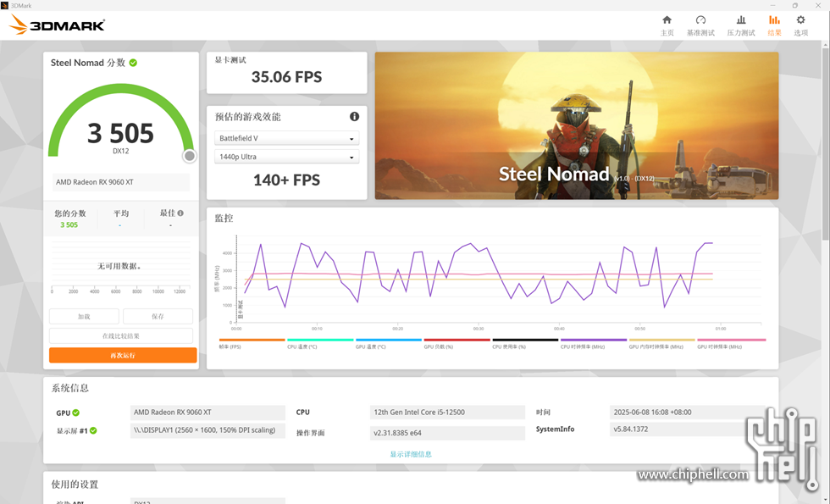Toggle the GPU 内存时钟频率 legend swatch
Screen dimensions: 830x504
pyautogui.click(x=661, y=340)
